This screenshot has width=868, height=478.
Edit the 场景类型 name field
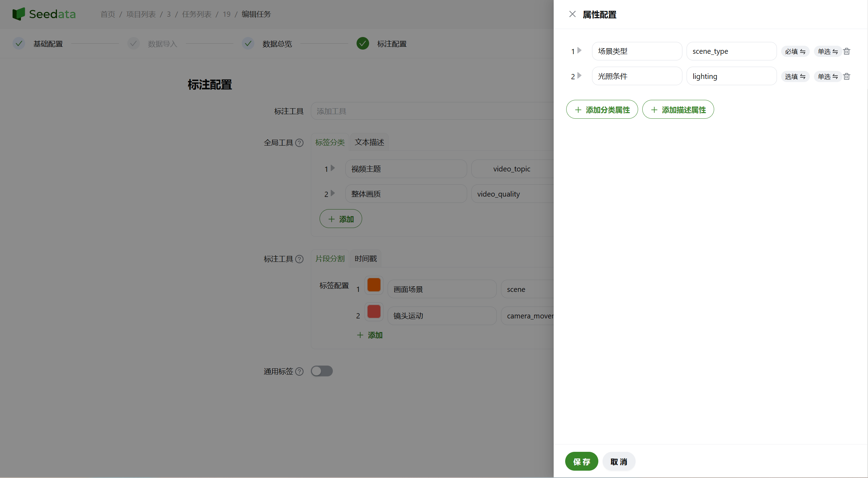pos(637,51)
